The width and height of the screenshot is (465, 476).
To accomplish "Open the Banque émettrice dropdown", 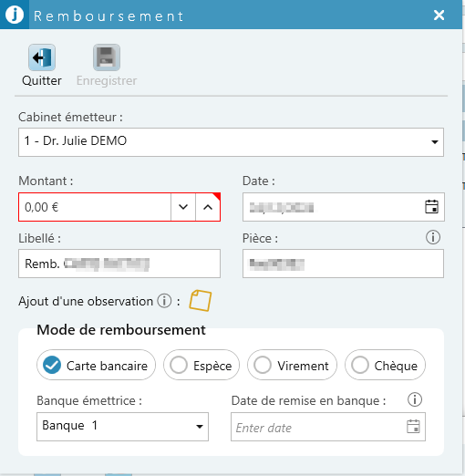I will tap(122, 427).
